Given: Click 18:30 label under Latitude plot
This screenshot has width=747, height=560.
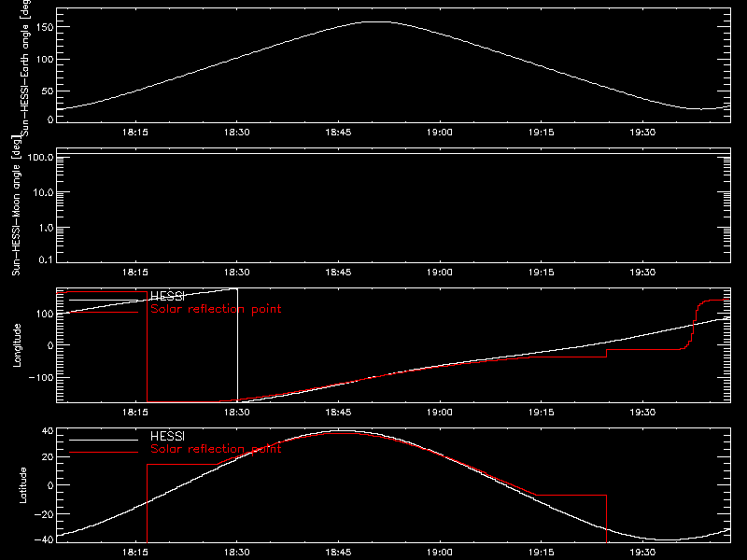Looking at the screenshot, I should (x=237, y=553).
